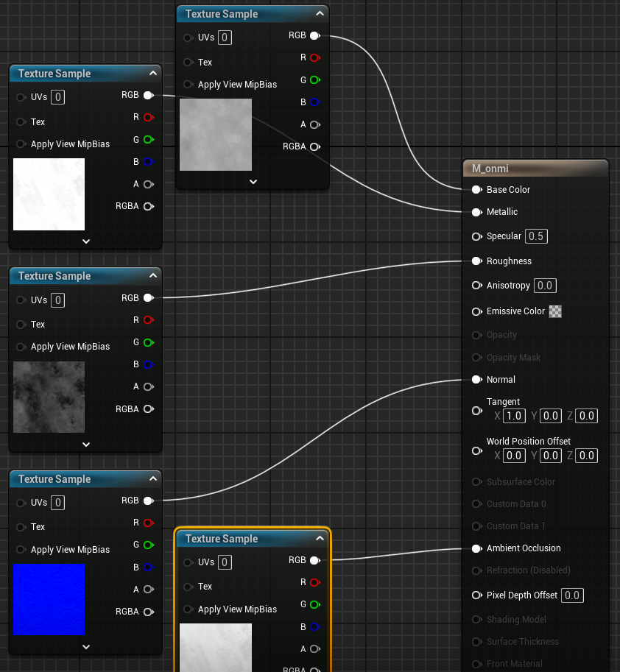Click the World Position Offset Z field
Screen dimensions: 620x672
[587, 456]
